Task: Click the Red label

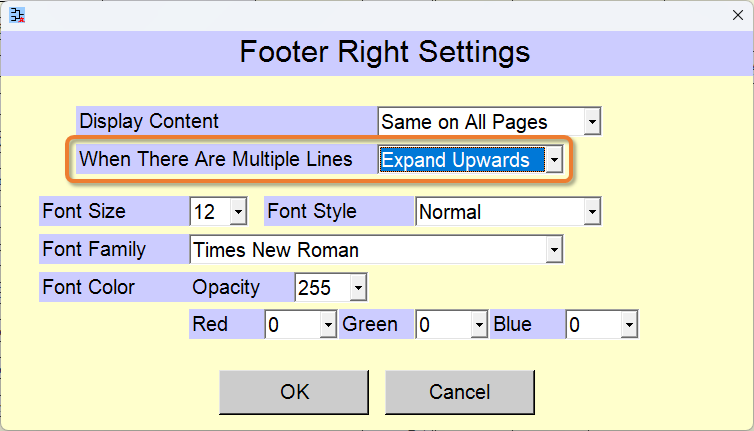Action: (210, 324)
